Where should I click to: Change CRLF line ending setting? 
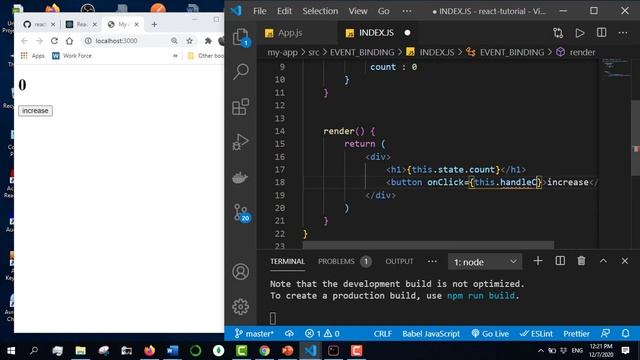pyautogui.click(x=382, y=333)
